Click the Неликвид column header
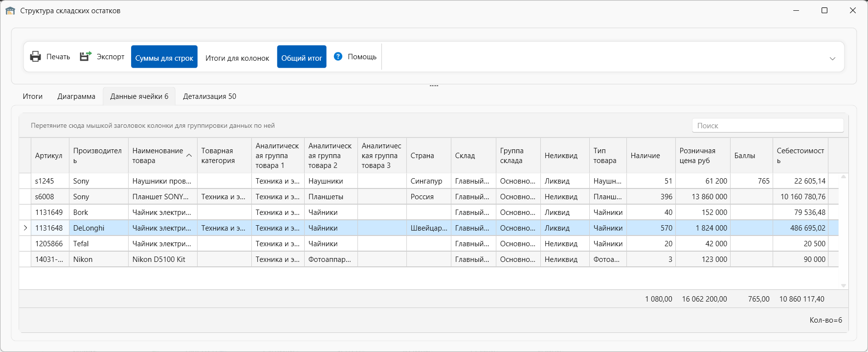 (x=565, y=156)
